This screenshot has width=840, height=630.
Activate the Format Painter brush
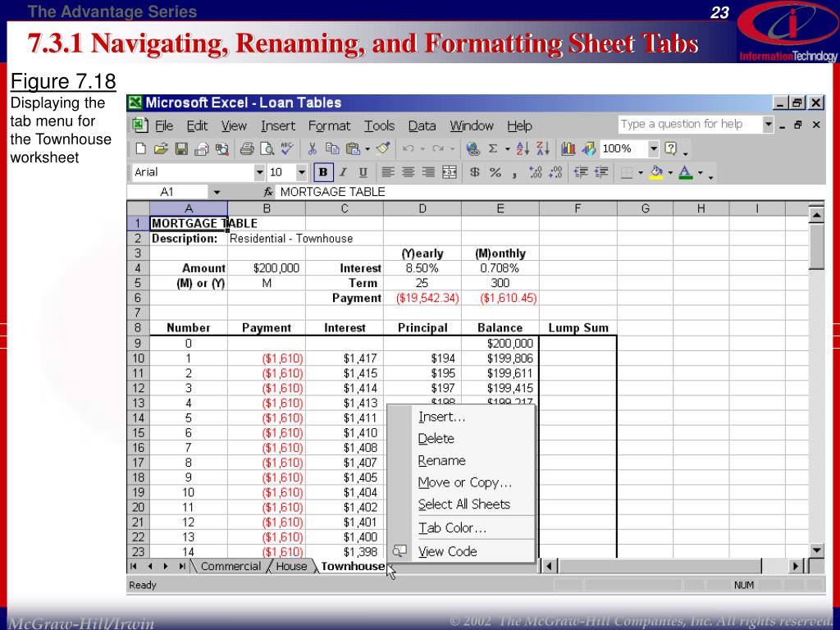point(383,148)
